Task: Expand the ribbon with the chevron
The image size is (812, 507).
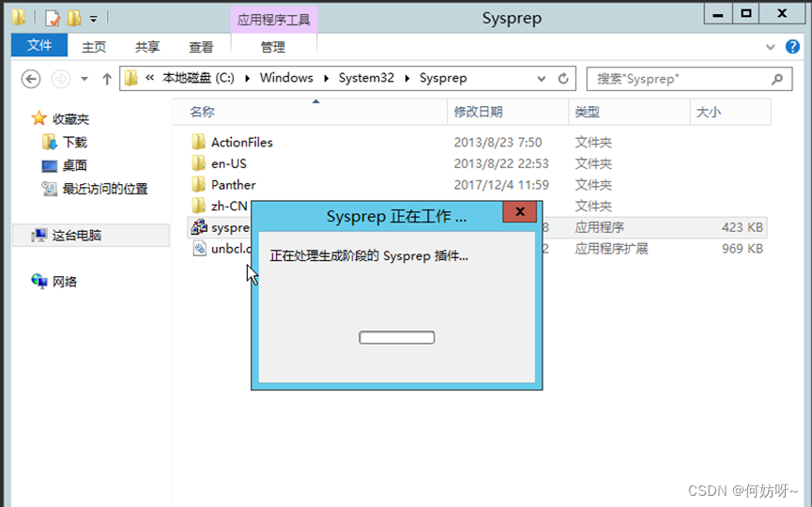Action: tap(770, 47)
